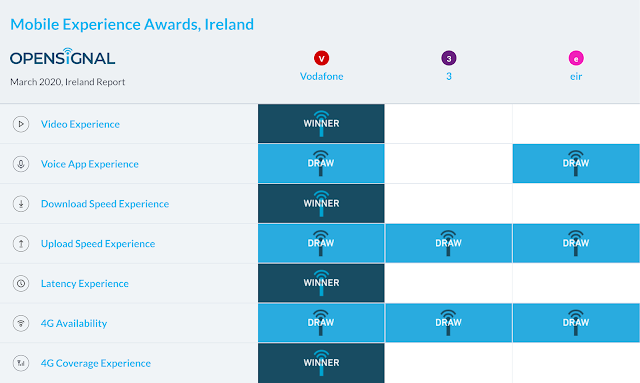Click the 4G Coverage bars icon
This screenshot has width=640, height=383.
tap(21, 363)
